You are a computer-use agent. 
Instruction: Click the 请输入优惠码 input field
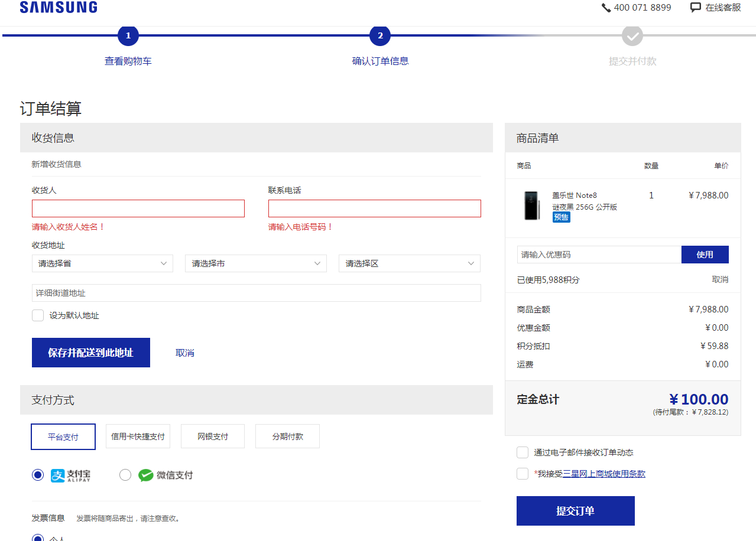(599, 255)
